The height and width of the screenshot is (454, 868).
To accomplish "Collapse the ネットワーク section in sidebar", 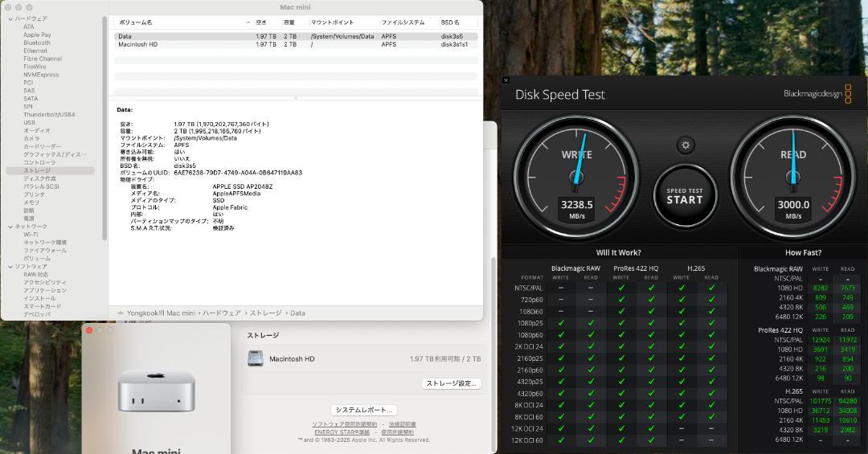I will 10,227.
